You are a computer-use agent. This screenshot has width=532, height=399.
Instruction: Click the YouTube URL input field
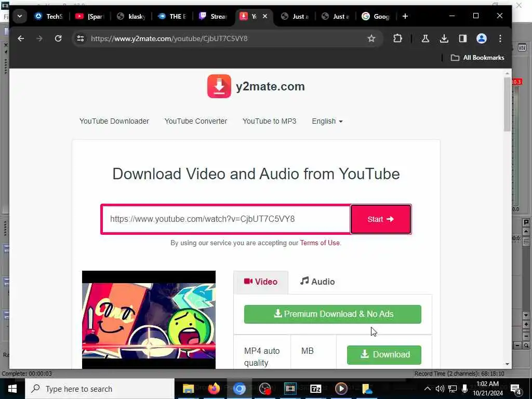[226, 219]
